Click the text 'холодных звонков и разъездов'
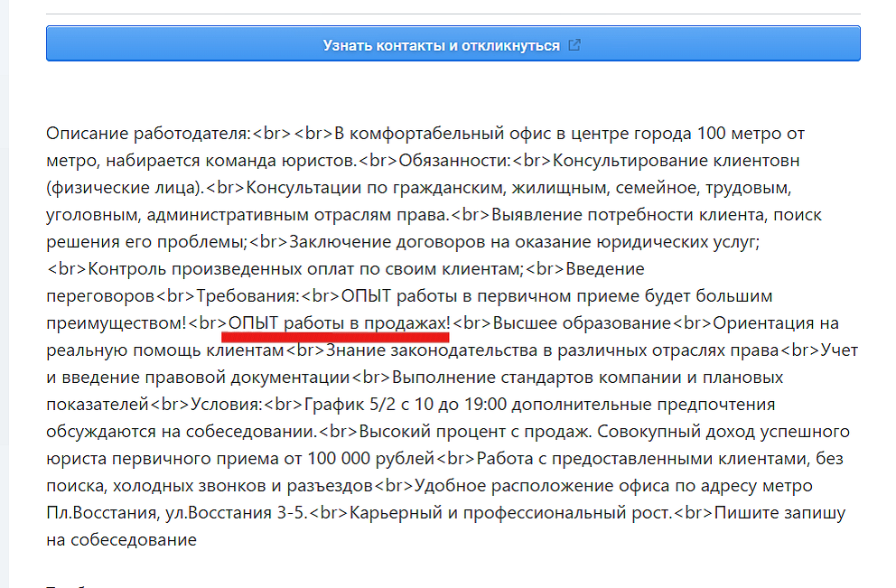896x588 pixels. tap(243, 485)
